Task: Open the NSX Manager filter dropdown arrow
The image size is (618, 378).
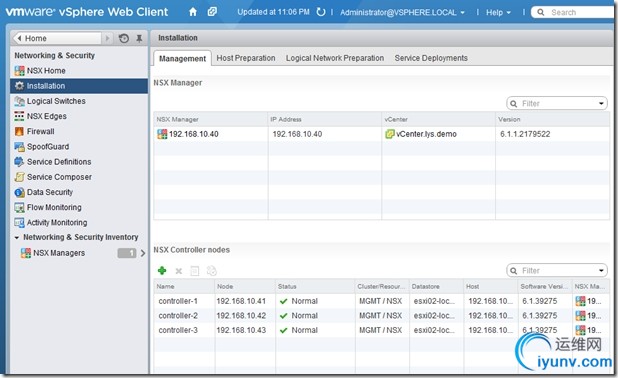Action: (601, 104)
